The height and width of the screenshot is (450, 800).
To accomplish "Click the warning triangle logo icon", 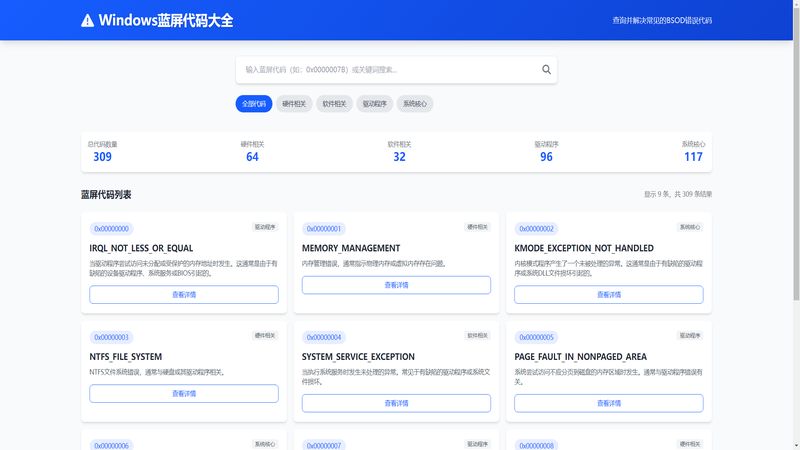I will click(88, 20).
